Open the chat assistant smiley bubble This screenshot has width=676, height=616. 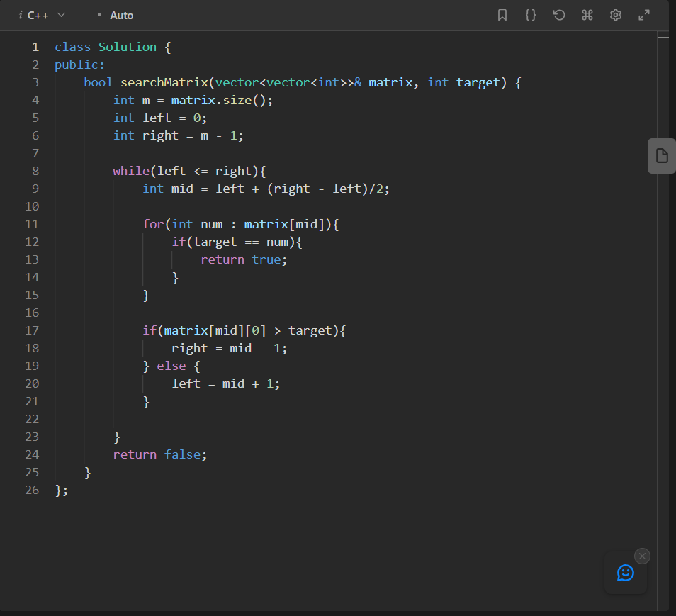click(x=625, y=573)
